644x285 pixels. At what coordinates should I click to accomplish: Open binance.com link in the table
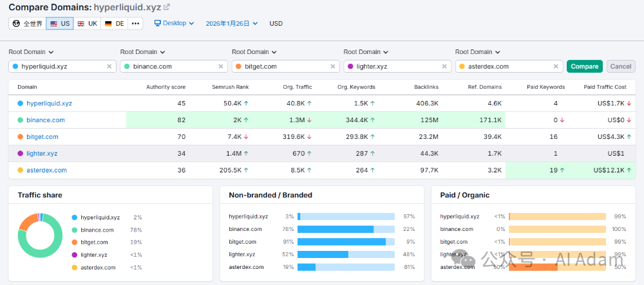tap(45, 120)
